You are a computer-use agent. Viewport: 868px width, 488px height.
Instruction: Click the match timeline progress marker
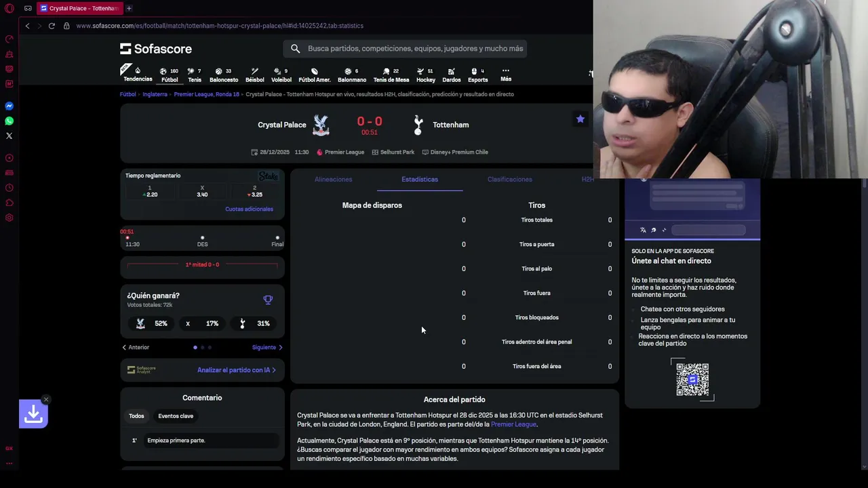pos(127,238)
